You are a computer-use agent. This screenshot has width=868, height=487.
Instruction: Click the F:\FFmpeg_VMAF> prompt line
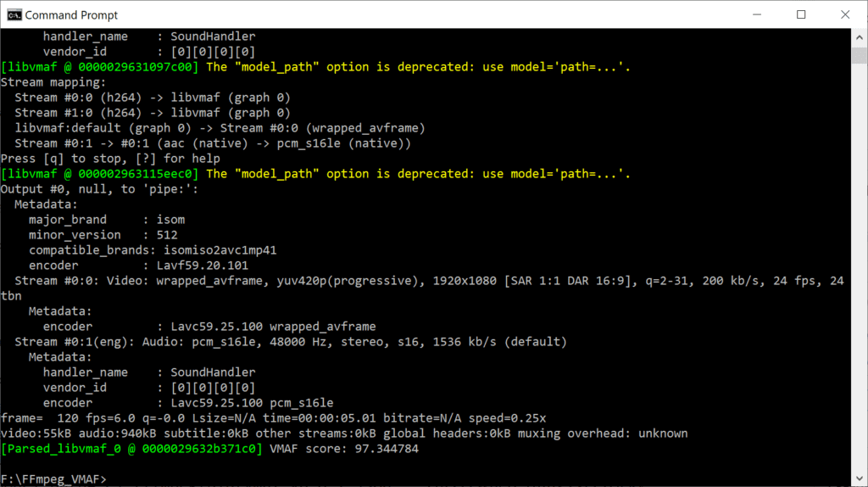pyautogui.click(x=53, y=479)
